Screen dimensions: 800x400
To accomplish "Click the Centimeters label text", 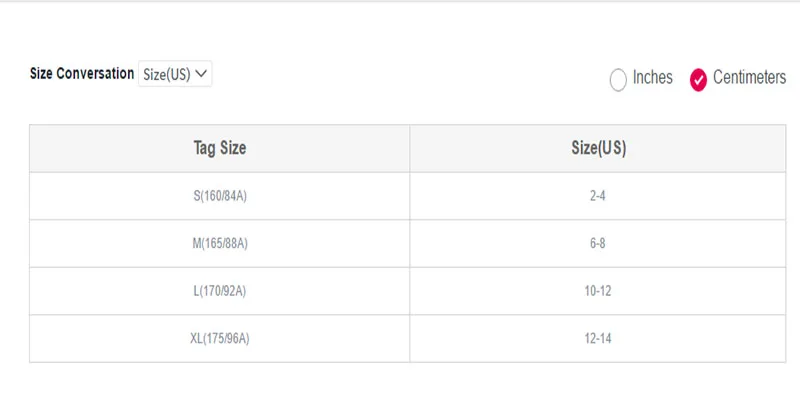I will tap(749, 77).
